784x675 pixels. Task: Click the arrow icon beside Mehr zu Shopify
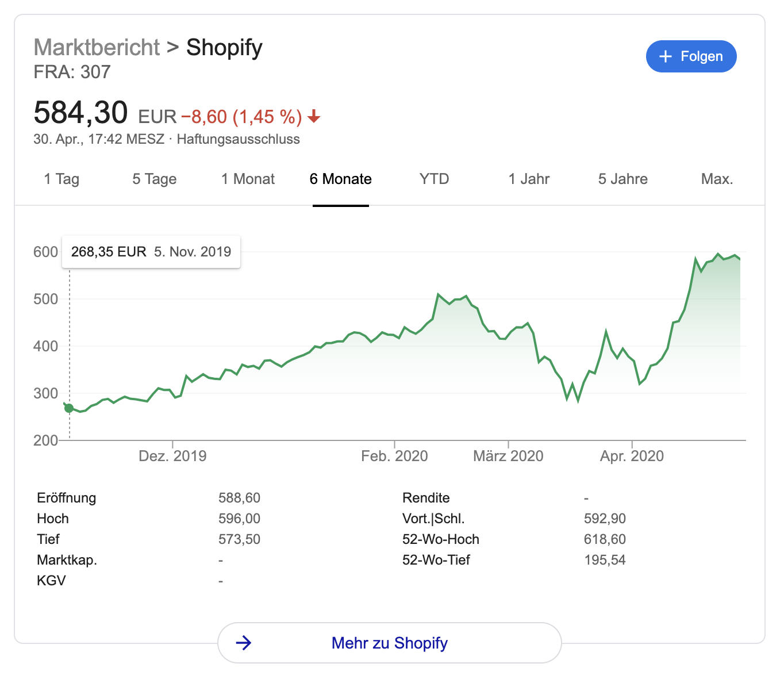pos(244,642)
